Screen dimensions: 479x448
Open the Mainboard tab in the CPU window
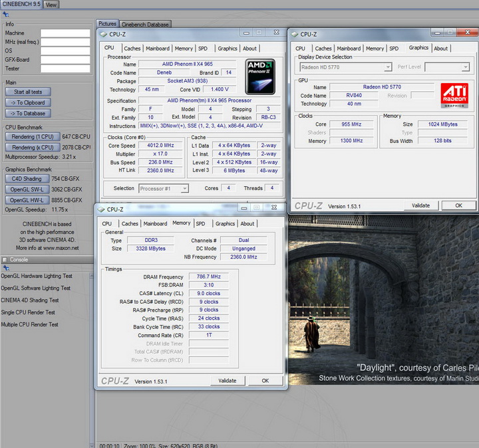coord(158,49)
